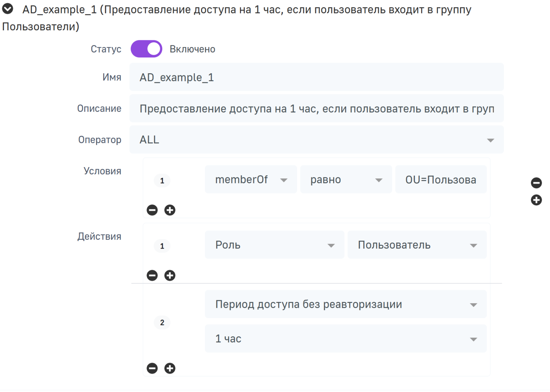Open the Пользователь role value dropdown
This screenshot has height=392, width=550.
(x=417, y=245)
